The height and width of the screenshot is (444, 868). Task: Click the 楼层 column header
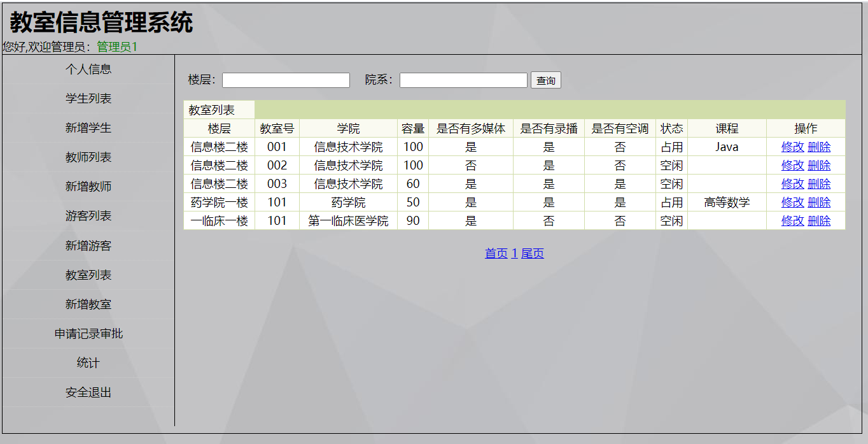[x=220, y=129]
